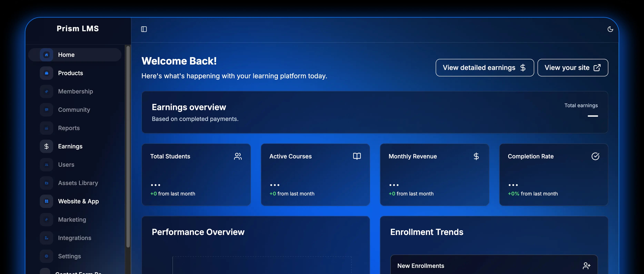The image size is (644, 274).
Task: Open the Users page
Action: [75, 165]
